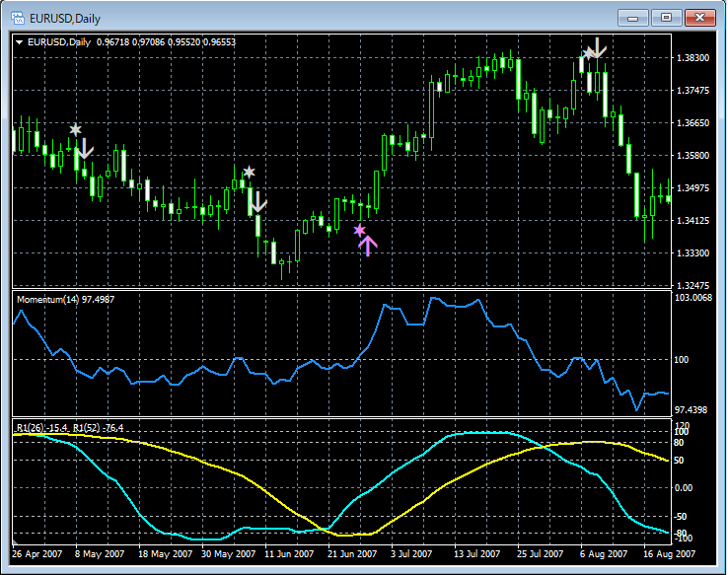Minimize the EURUSD chart window
728x575 pixels.
pyautogui.click(x=633, y=18)
